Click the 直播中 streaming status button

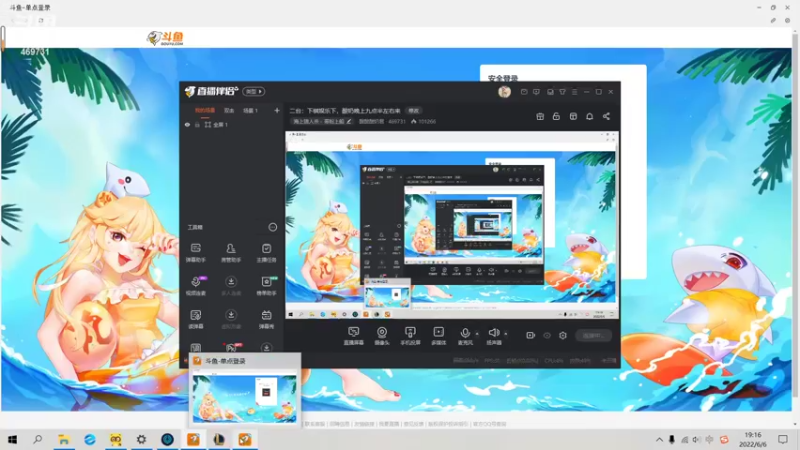point(593,335)
